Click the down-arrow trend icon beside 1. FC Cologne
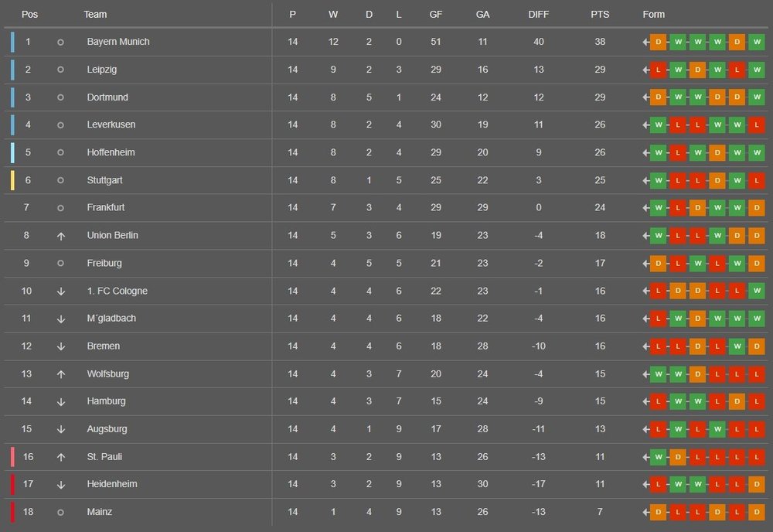The image size is (773, 532). 60,292
